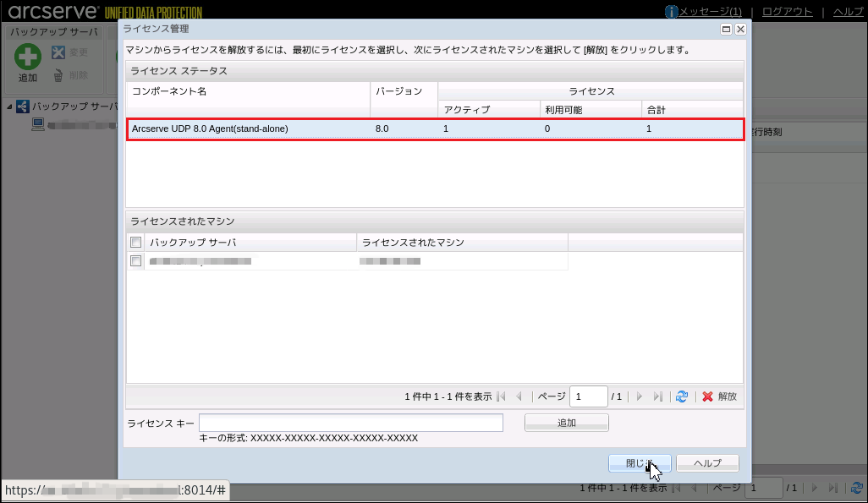Close the license dialog with its X icon
Viewport: 868px width, 503px height.
tap(740, 30)
